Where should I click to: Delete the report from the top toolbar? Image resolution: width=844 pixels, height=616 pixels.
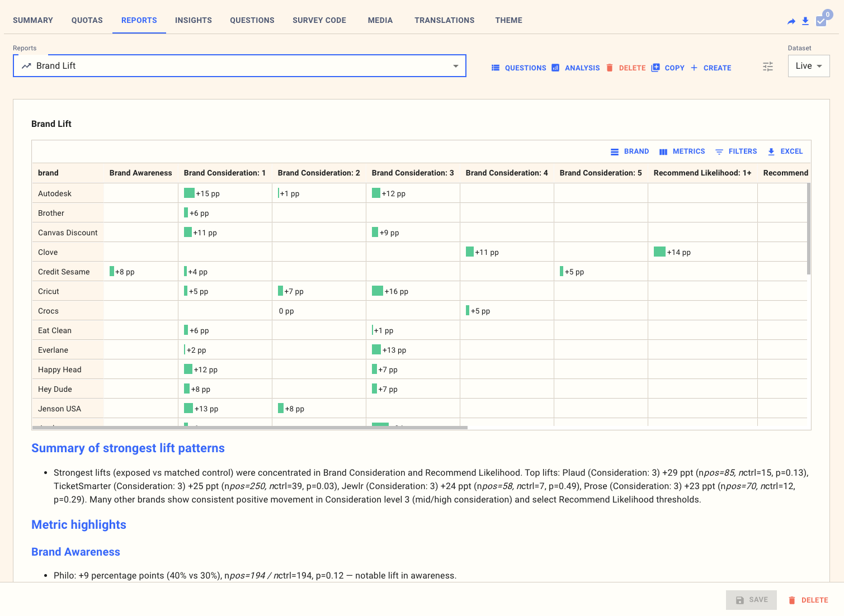[x=626, y=68]
